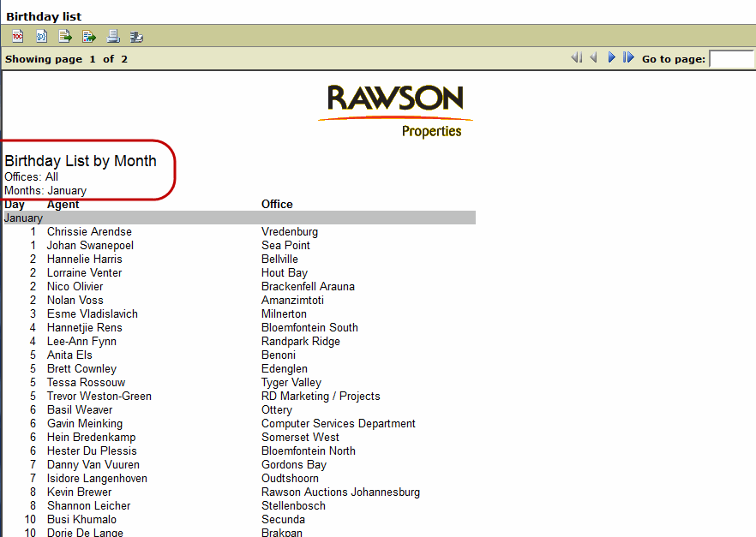Open the run report parameters icon
The width and height of the screenshot is (756, 537).
[41, 36]
